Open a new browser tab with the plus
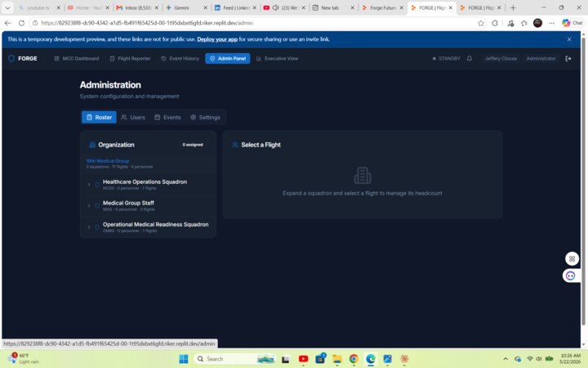Image resolution: width=588 pixels, height=368 pixels. click(x=513, y=7)
